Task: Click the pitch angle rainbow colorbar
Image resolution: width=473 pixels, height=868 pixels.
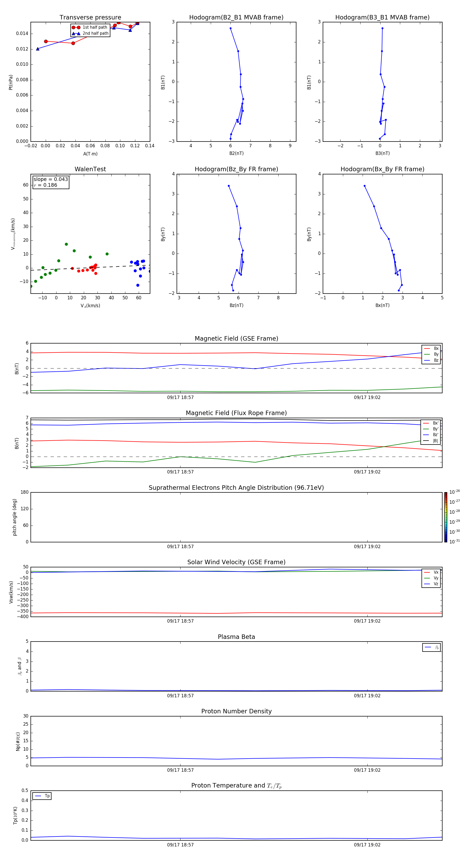Action: [x=446, y=517]
